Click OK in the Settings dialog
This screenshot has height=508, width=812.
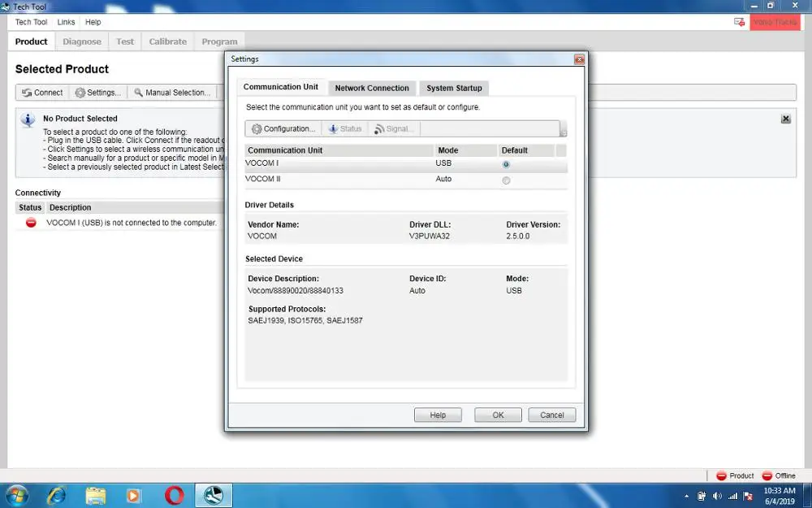[499, 415]
